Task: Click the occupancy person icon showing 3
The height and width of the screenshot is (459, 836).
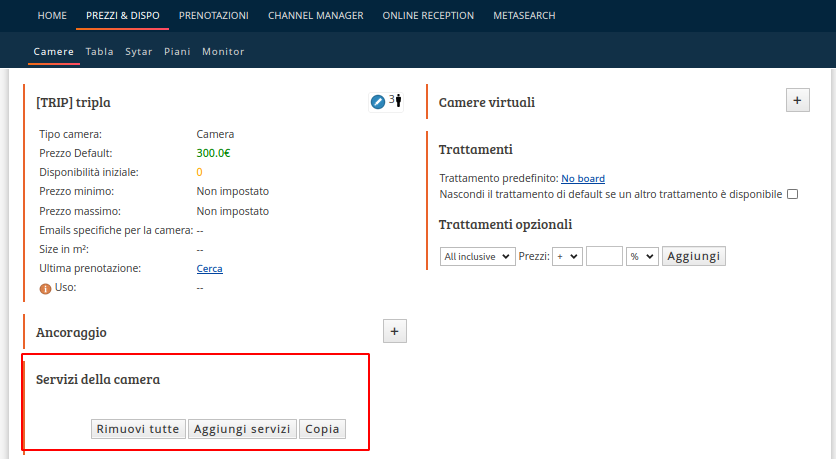Action: [398, 100]
